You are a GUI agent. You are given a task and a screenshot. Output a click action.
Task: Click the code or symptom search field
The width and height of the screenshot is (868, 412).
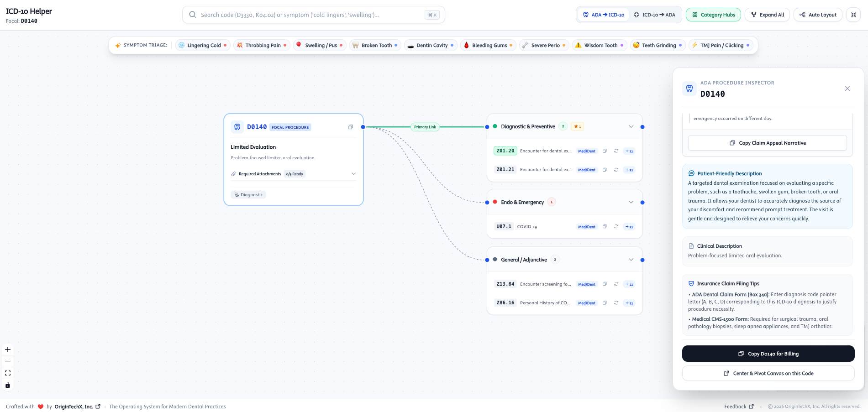[x=314, y=15]
